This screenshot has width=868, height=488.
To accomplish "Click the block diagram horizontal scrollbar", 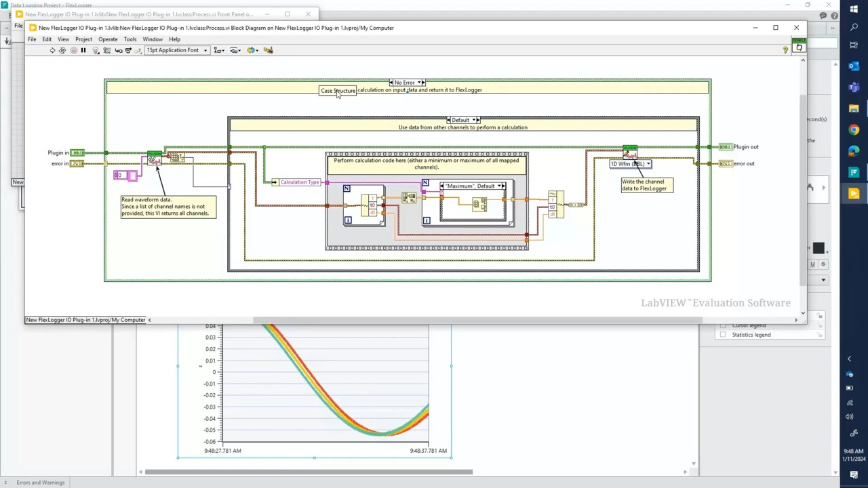I will [x=475, y=320].
